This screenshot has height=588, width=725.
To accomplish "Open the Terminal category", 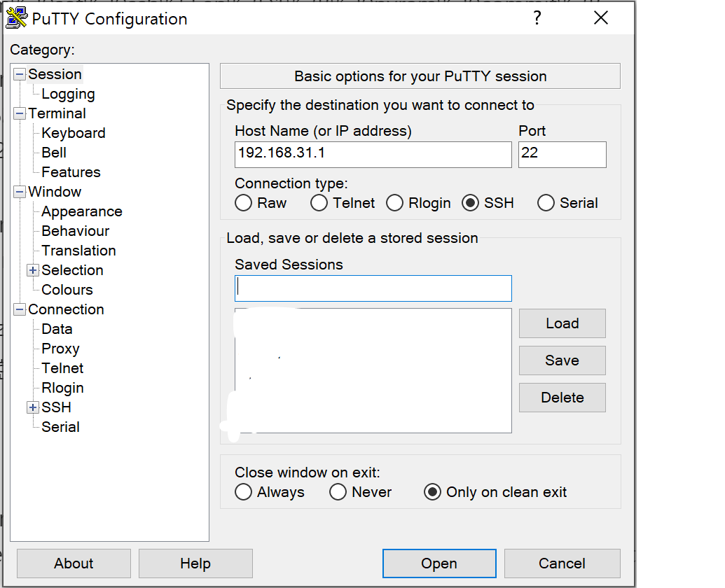I will point(57,113).
